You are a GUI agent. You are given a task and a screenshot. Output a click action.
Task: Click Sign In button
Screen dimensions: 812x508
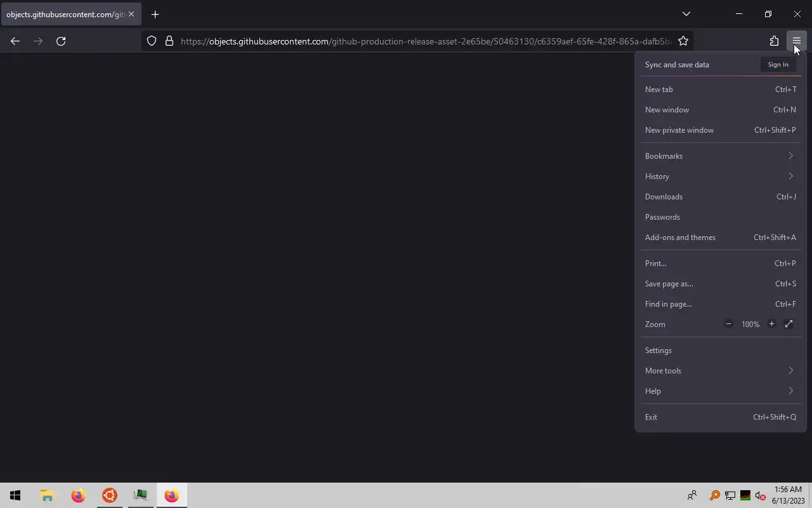778,65
